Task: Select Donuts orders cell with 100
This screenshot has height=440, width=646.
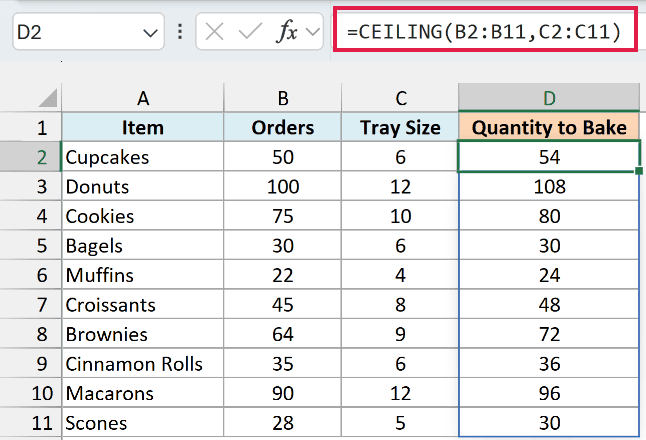Action: [283, 187]
